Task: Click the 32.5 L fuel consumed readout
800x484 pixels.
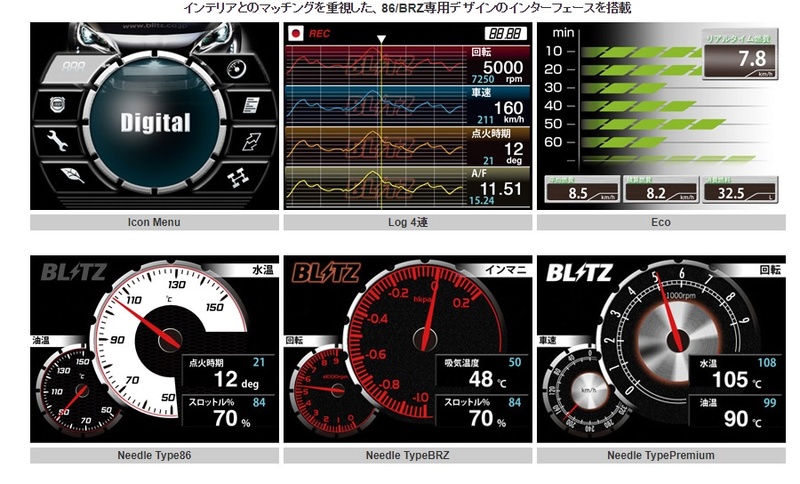Action: 740,189
